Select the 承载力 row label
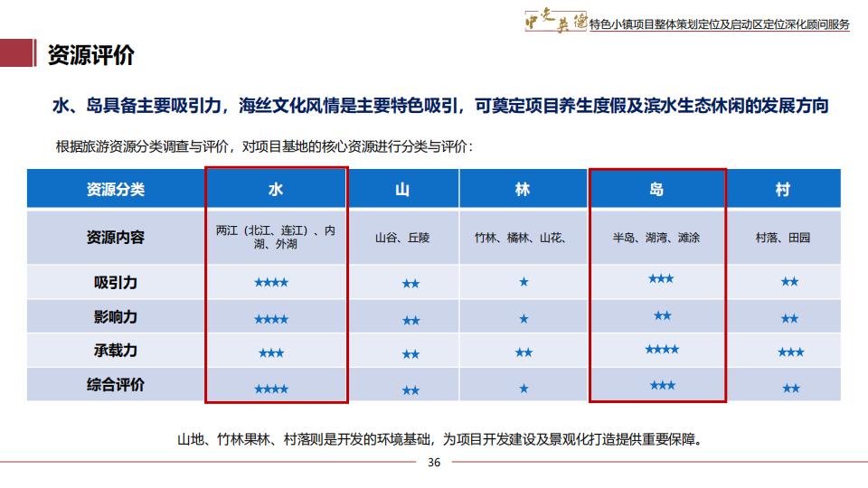868x488 pixels. point(116,351)
